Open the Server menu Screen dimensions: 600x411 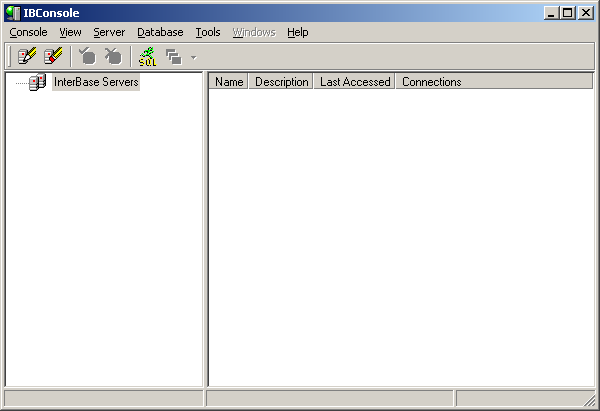109,32
